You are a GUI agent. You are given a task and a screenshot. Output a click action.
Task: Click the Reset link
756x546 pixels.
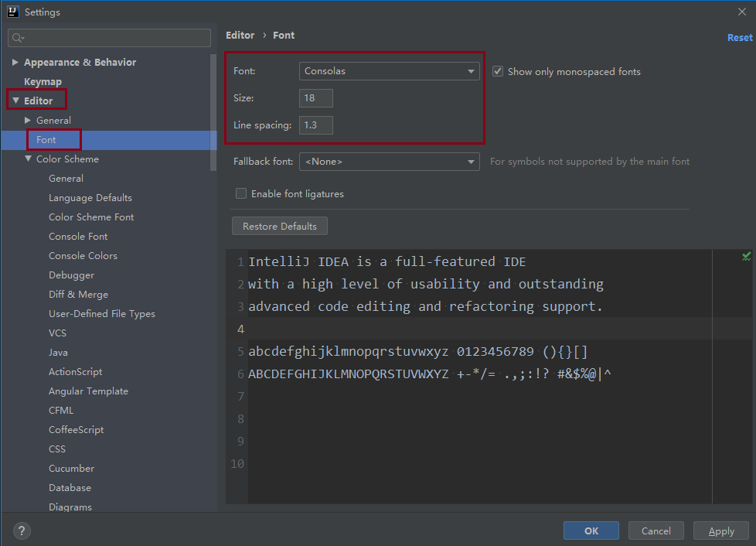click(x=740, y=38)
